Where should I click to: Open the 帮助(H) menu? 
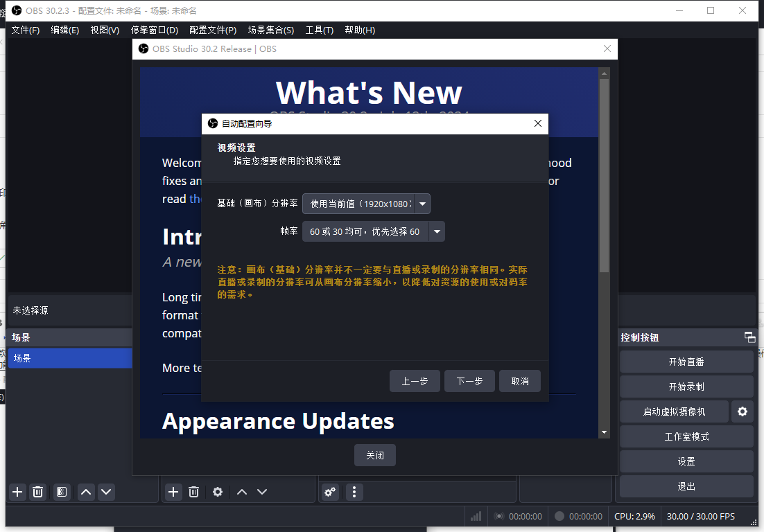(x=360, y=30)
